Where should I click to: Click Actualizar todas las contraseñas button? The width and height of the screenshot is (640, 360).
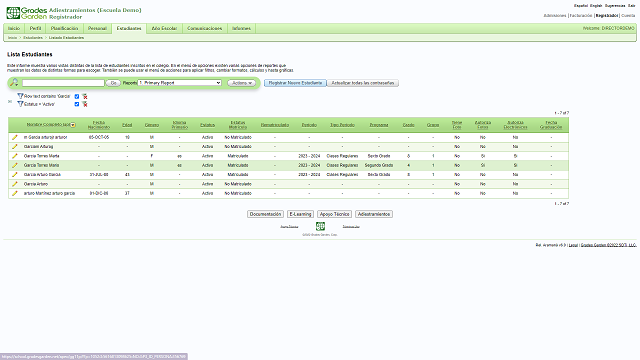click(x=363, y=83)
